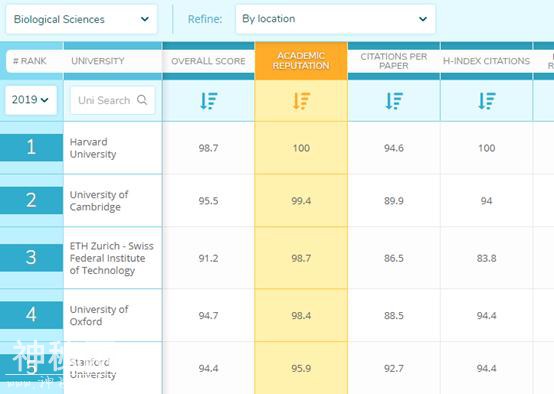
Task: Open the Biological Sciences subject dropdown
Action: (81, 19)
